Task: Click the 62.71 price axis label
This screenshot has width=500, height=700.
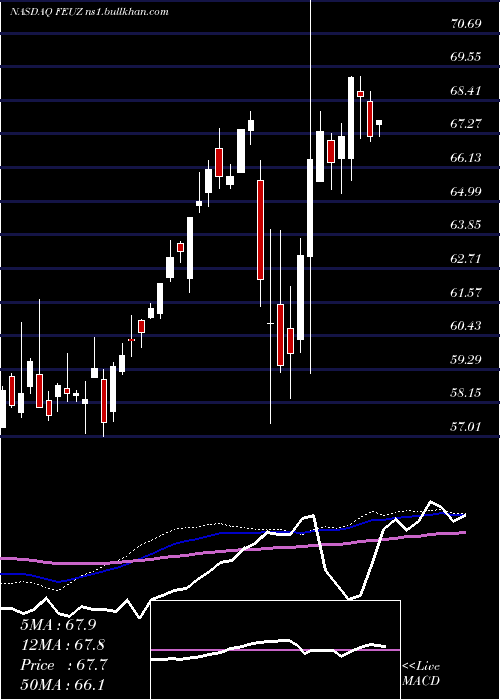Action: point(466,258)
